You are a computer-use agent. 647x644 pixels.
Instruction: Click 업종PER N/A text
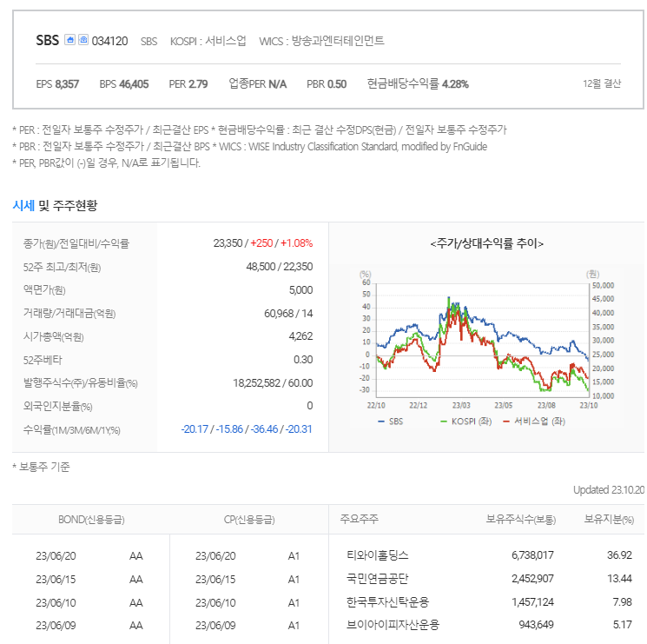[x=257, y=84]
